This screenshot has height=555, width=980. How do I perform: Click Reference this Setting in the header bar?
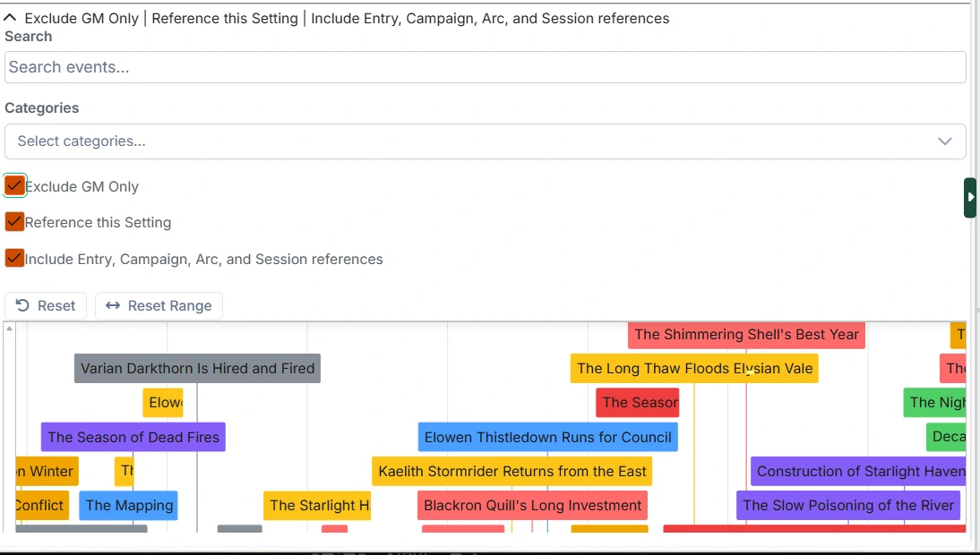224,18
